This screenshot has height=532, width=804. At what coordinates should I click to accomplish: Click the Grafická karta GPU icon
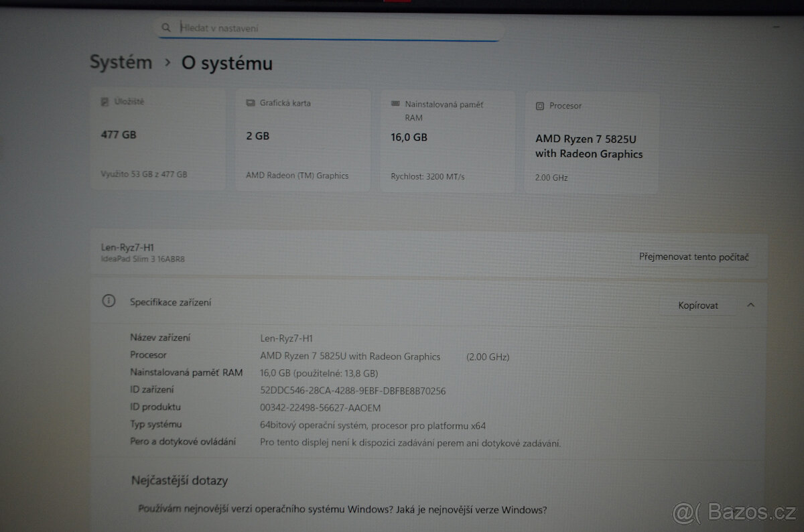tap(250, 103)
